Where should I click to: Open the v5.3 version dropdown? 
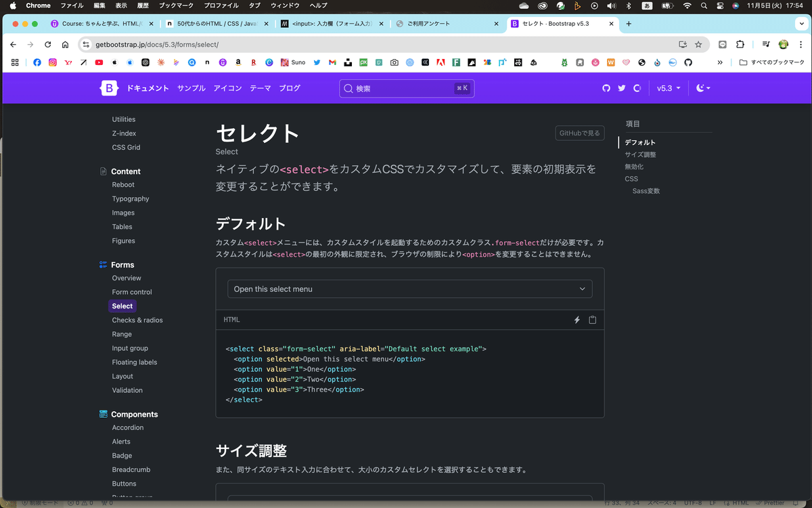(x=668, y=88)
